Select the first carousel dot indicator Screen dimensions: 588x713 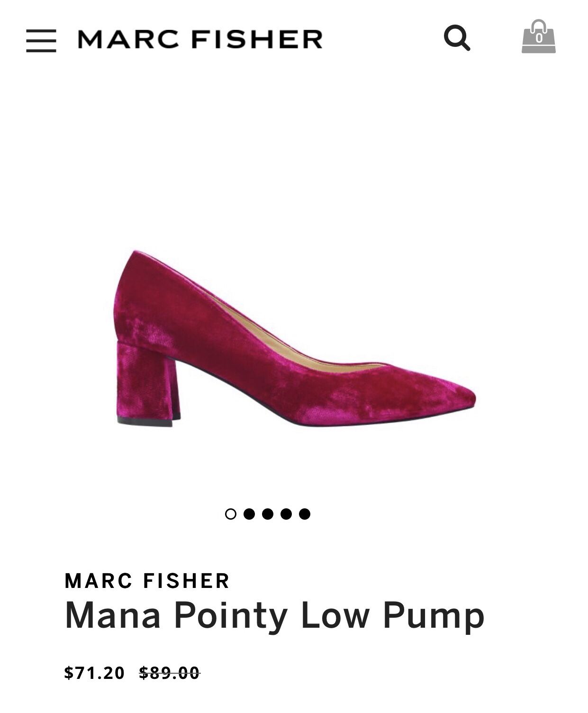click(231, 514)
